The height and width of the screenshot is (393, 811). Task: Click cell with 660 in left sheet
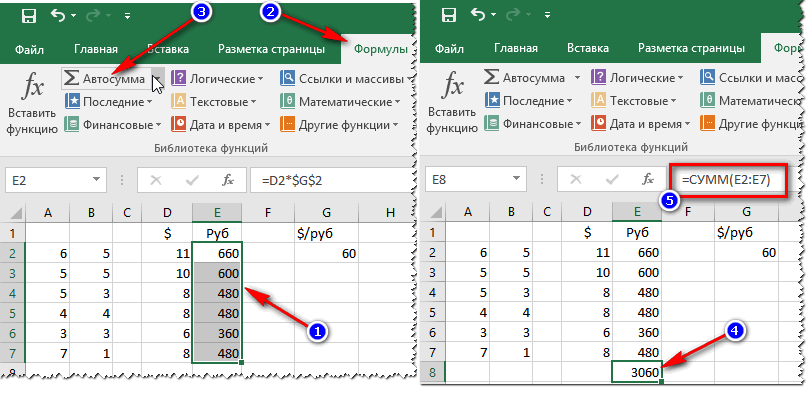[217, 253]
